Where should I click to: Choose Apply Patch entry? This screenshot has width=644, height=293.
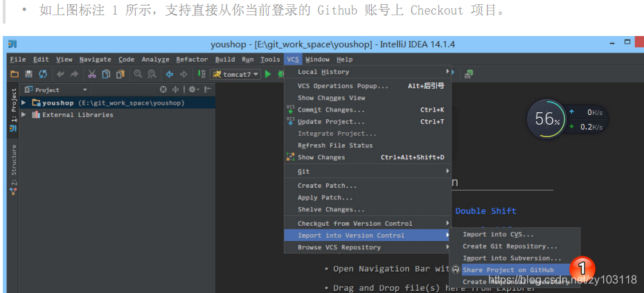(x=368, y=197)
